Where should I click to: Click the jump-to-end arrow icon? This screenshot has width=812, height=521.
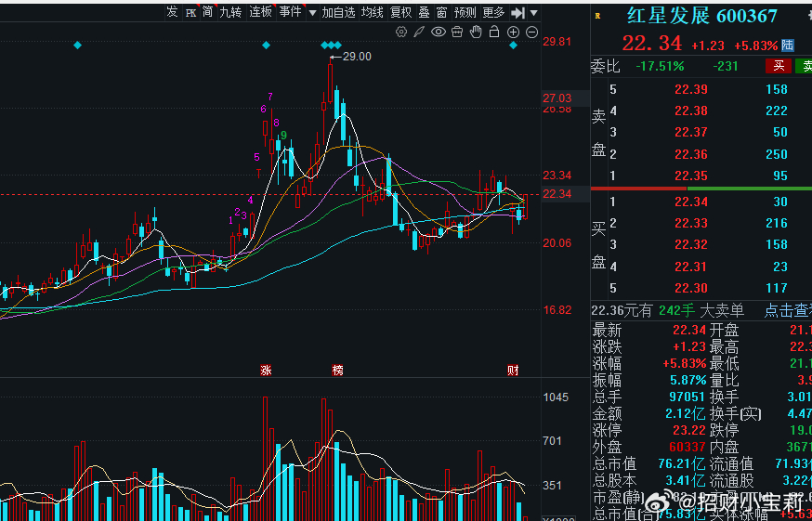[x=517, y=12]
